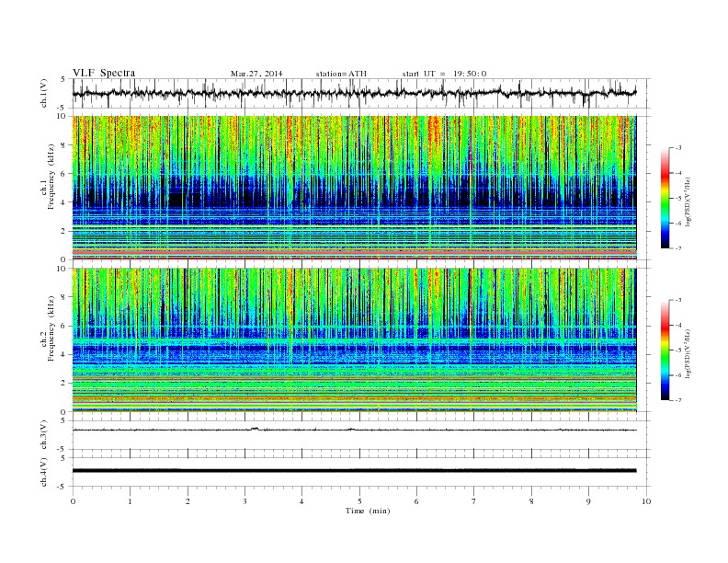The width and height of the screenshot is (728, 563).
Task: Click time axis tick label "10"
Action: (646, 501)
